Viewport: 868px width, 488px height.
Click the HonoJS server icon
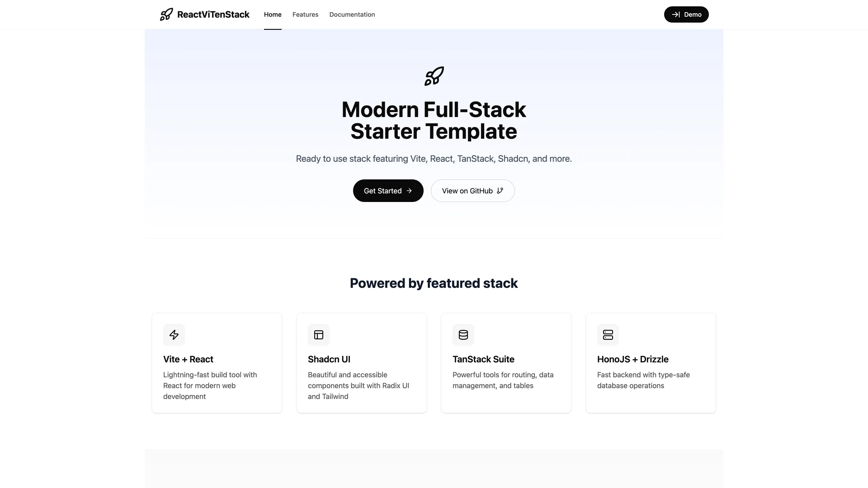(x=608, y=335)
